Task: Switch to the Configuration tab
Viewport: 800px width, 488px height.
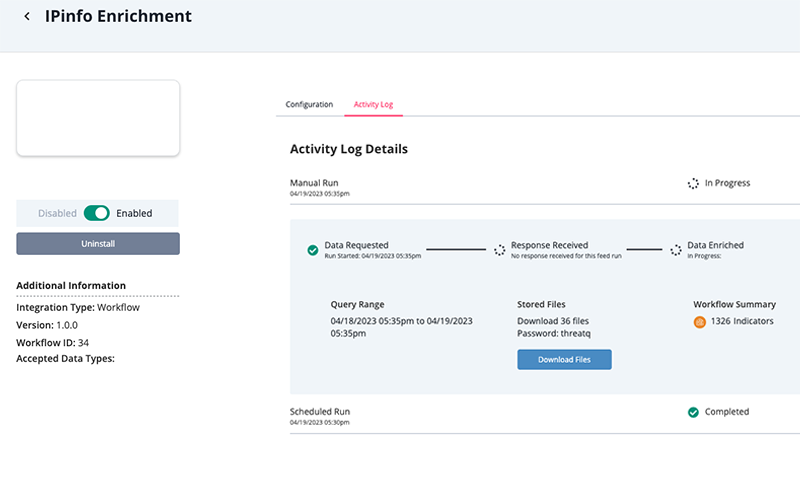Action: pyautogui.click(x=309, y=104)
